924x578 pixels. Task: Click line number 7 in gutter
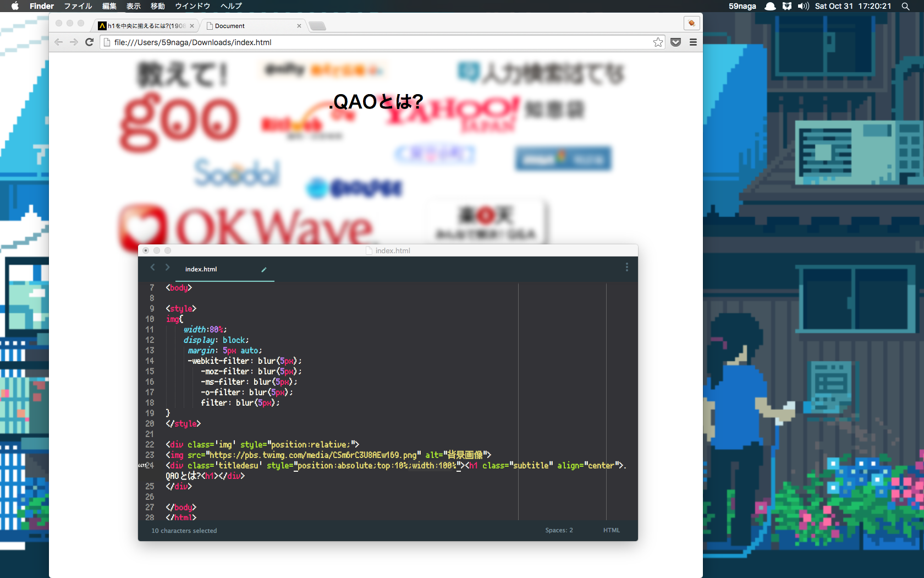coord(152,288)
